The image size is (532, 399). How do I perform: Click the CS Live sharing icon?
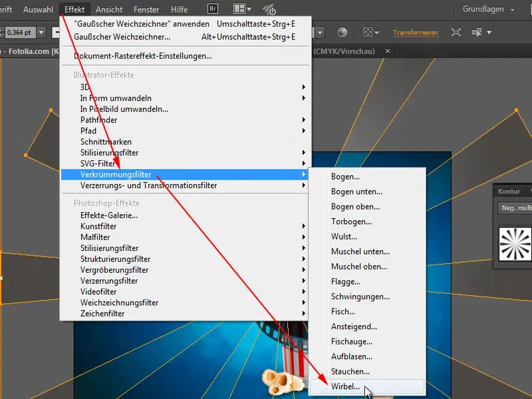pos(268,9)
